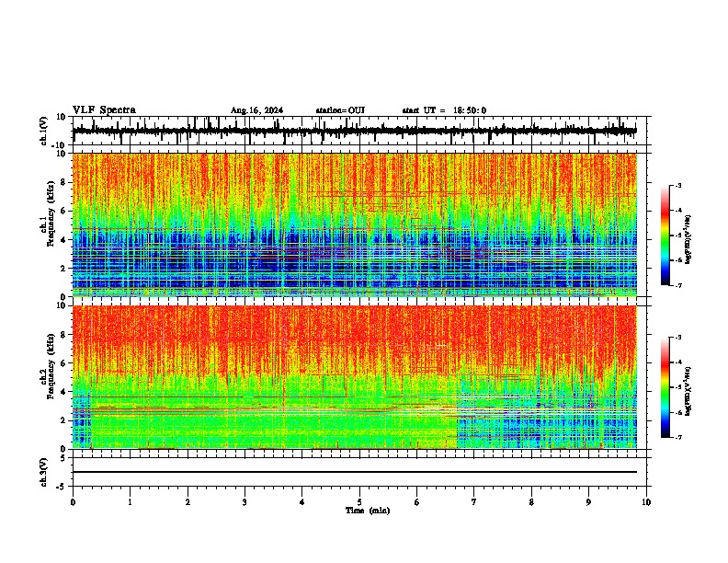
Task: Click time axis tick label "3"
Action: [x=245, y=502]
